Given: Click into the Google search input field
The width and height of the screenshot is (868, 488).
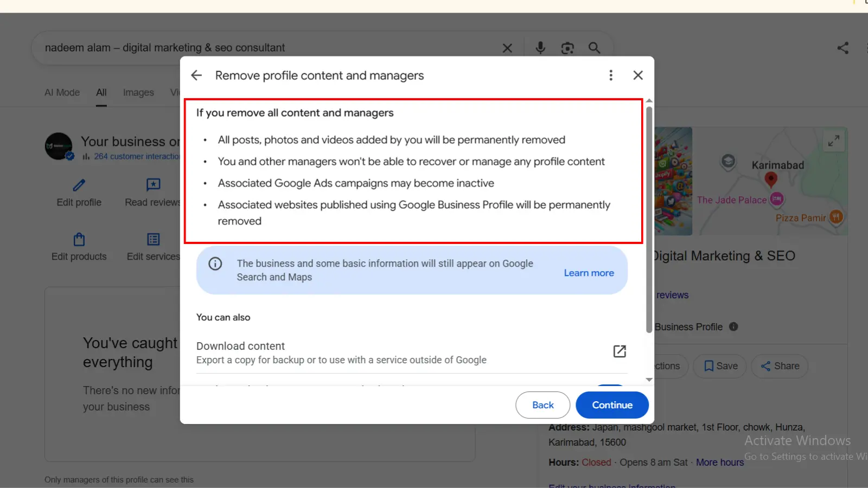Looking at the screenshot, I should [266, 48].
